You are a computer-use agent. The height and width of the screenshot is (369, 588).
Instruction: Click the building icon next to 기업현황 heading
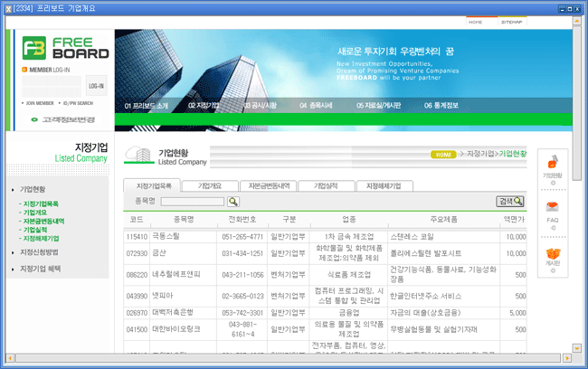138,156
